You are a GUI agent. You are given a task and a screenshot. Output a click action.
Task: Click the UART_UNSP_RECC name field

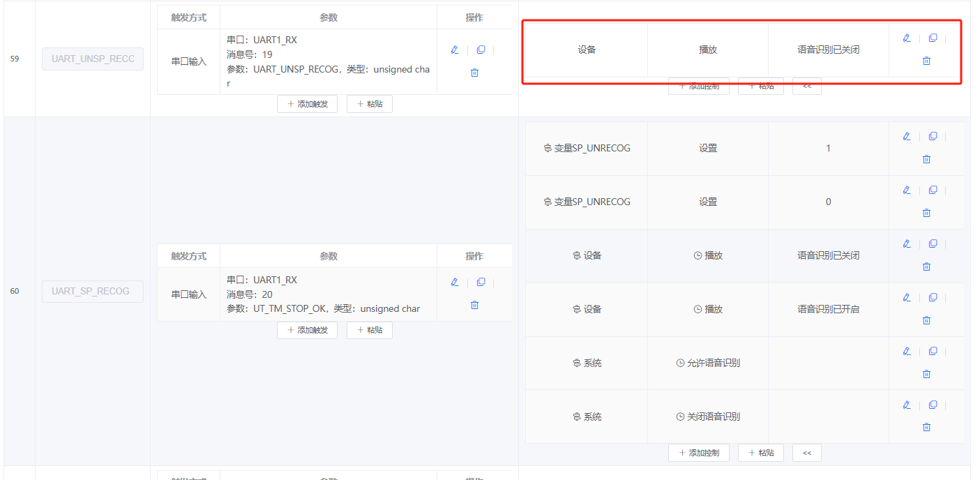(x=92, y=59)
